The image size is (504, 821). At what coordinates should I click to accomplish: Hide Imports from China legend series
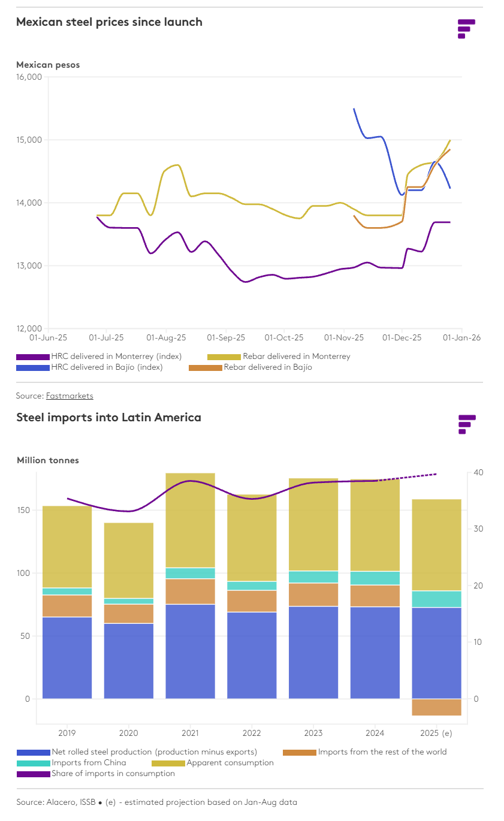coord(89,763)
